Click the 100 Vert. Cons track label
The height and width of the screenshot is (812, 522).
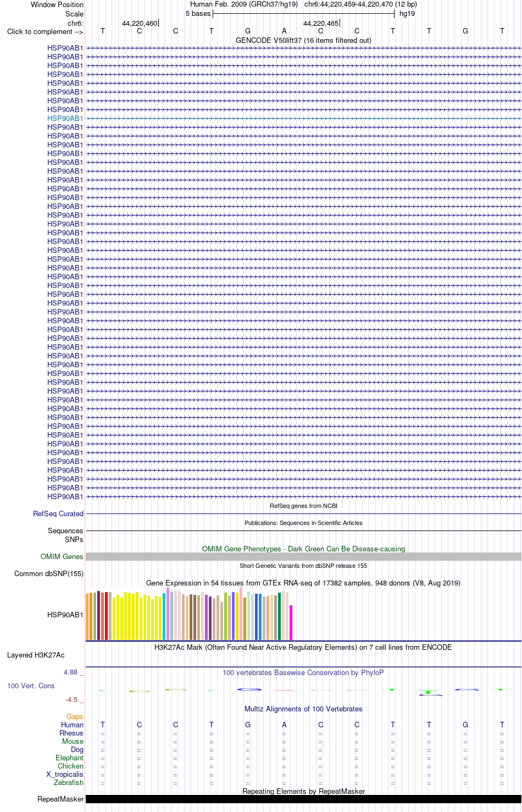pos(31,686)
